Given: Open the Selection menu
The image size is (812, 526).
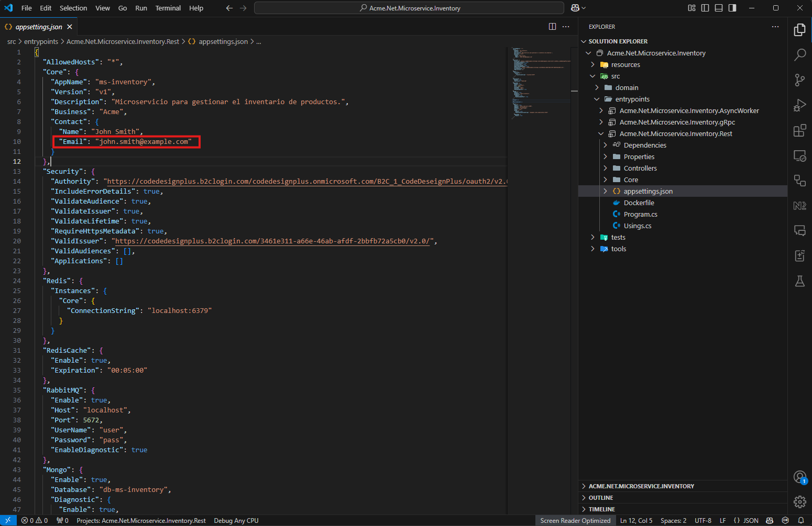Looking at the screenshot, I should pos(73,8).
